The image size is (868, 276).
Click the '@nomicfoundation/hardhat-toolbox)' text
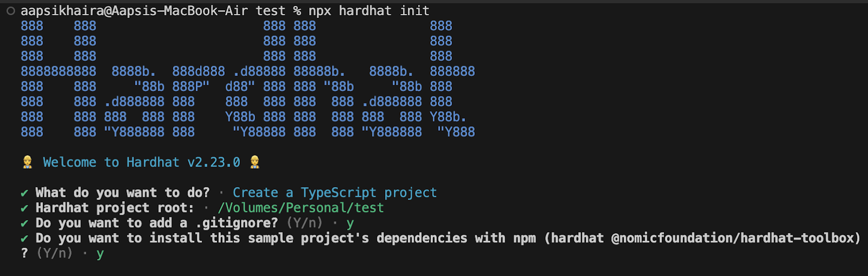pyautogui.click(x=736, y=238)
